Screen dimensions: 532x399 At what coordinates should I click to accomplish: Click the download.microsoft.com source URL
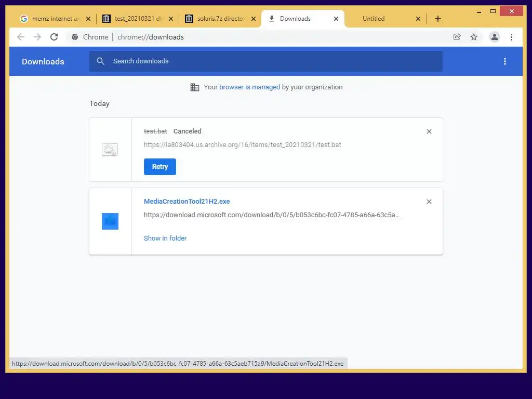coord(271,215)
